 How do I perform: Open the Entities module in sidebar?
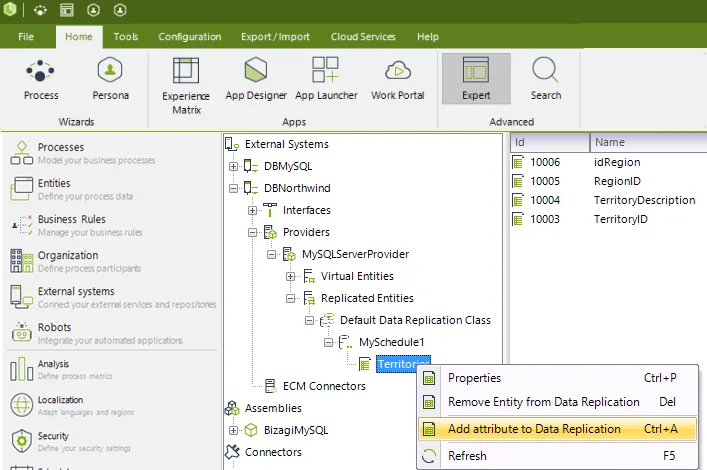(x=71, y=189)
